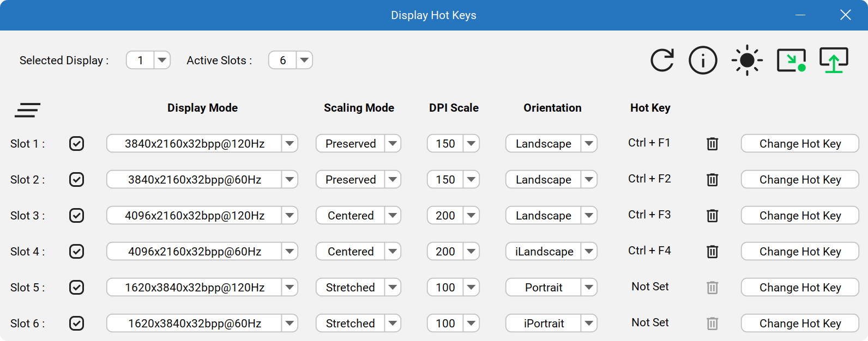The height and width of the screenshot is (341, 868).
Task: Set a hot key for Slot 6
Action: 800,324
